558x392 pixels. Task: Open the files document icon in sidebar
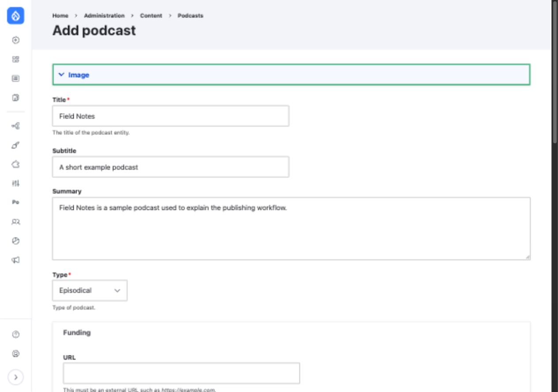coord(15,97)
